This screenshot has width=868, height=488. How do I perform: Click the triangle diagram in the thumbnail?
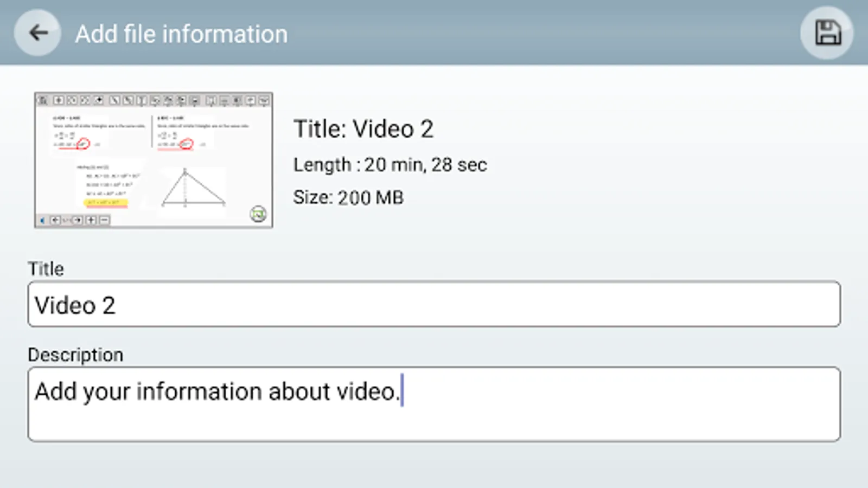(193, 189)
